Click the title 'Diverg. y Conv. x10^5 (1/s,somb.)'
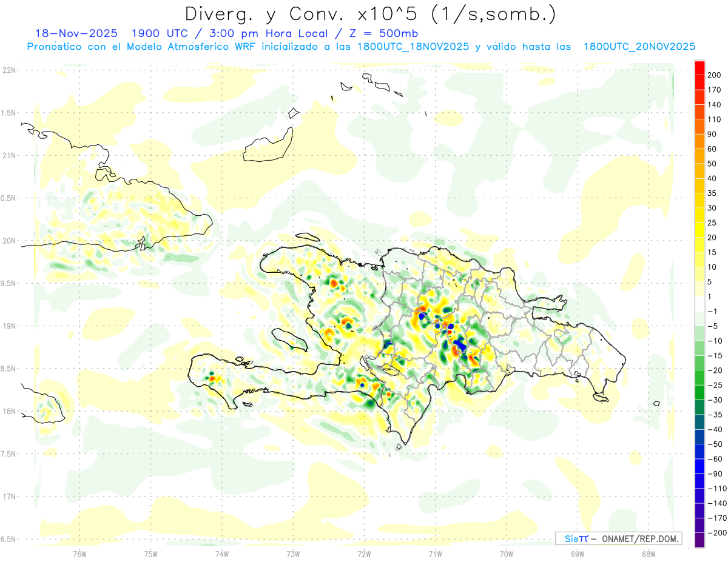Viewport: 728px width, 562px height. 371,13
